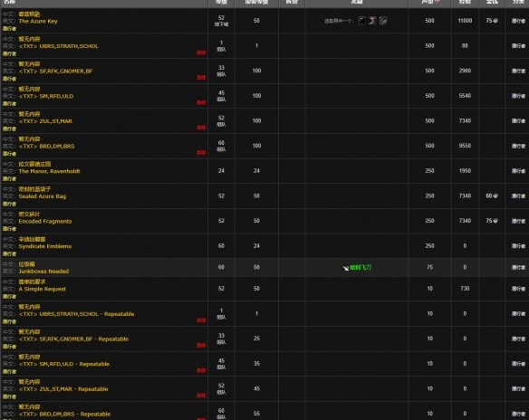Click the level 24 cell in The Manor, Ravenholdt row
Screen dimensions: 529x420
(221, 171)
